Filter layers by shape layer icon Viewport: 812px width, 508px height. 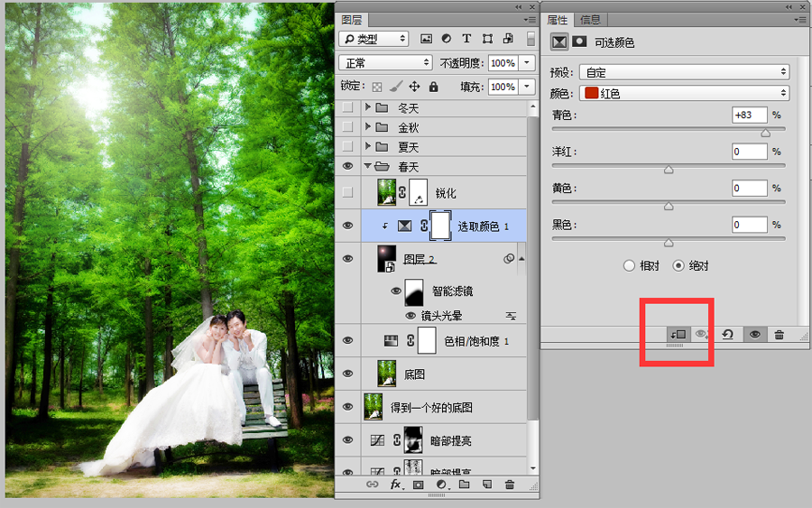click(x=487, y=39)
